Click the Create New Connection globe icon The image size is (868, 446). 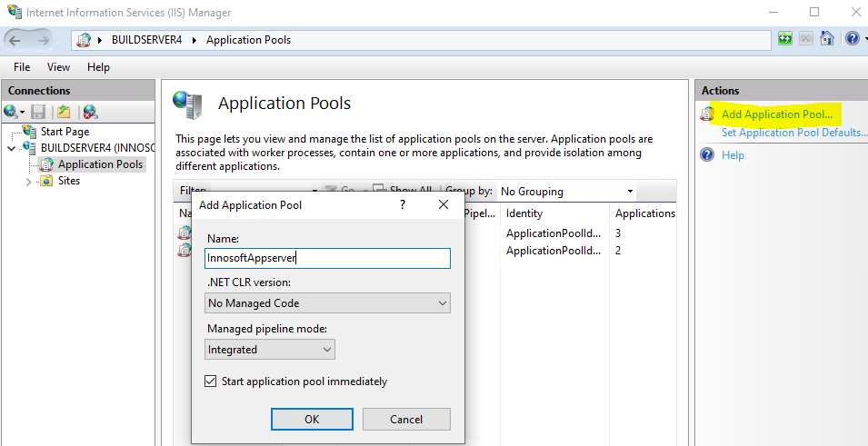12,112
